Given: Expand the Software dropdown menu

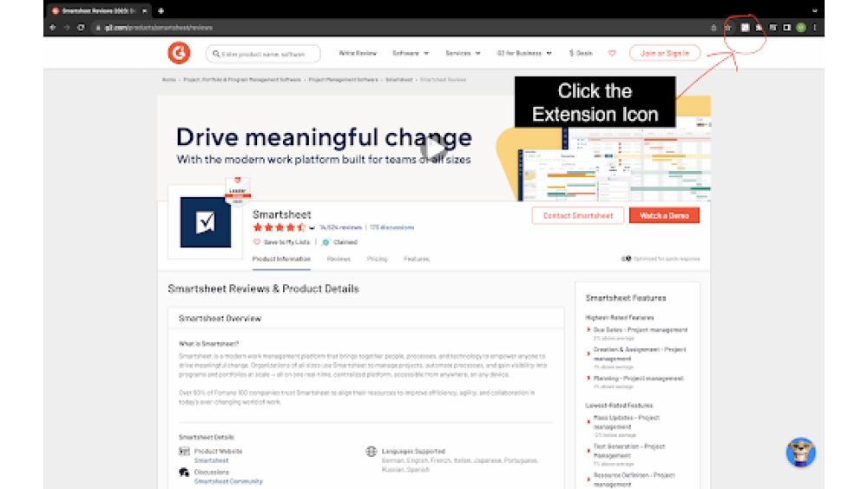Looking at the screenshot, I should tap(411, 53).
